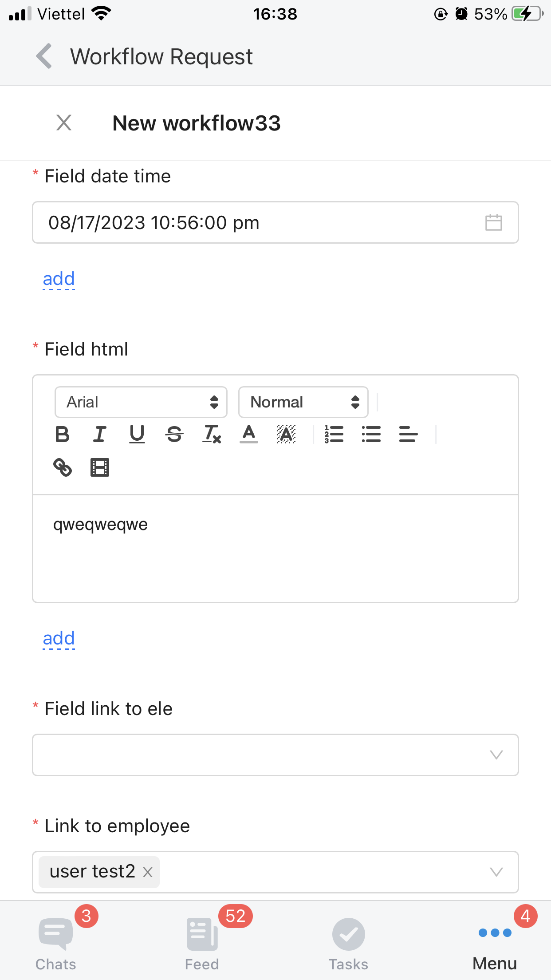Insert a bulleted list
The height and width of the screenshot is (980, 551).
[371, 434]
